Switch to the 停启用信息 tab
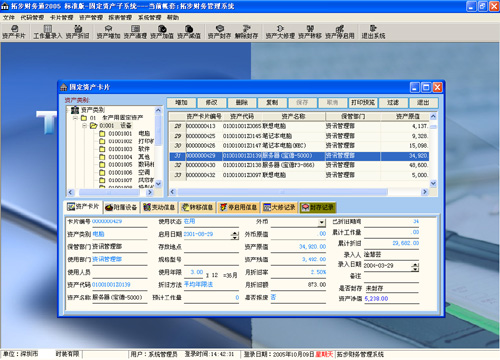 coord(238,207)
